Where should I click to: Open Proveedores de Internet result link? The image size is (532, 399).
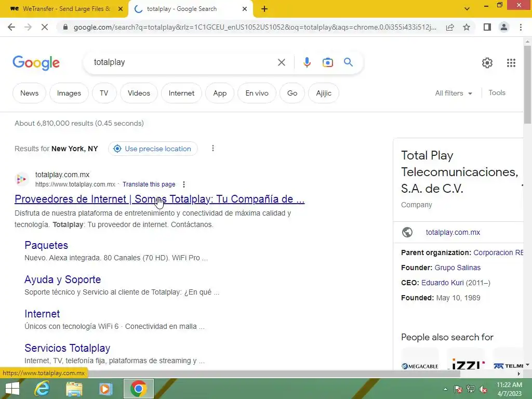click(159, 199)
